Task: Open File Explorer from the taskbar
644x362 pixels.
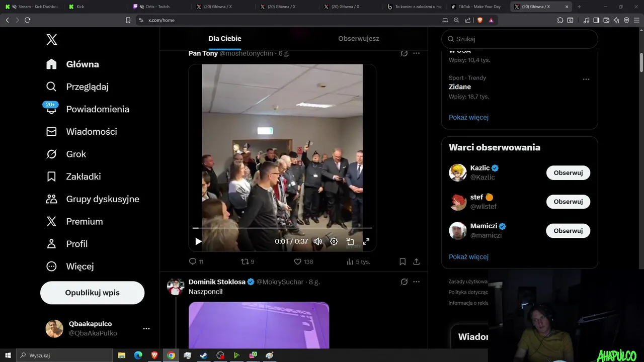Action: tap(121, 355)
